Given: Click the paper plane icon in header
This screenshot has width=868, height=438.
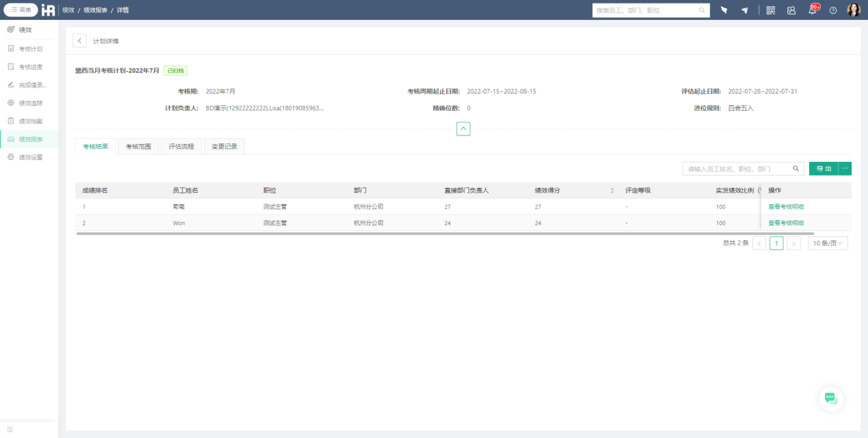Looking at the screenshot, I should click(x=744, y=10).
